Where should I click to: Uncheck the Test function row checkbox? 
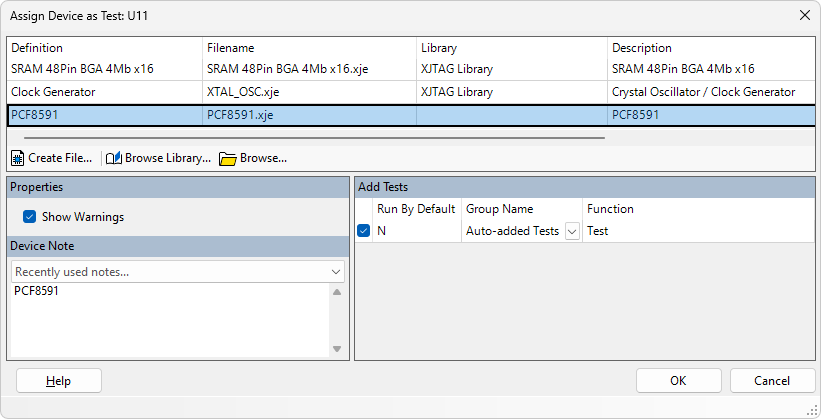coord(363,231)
